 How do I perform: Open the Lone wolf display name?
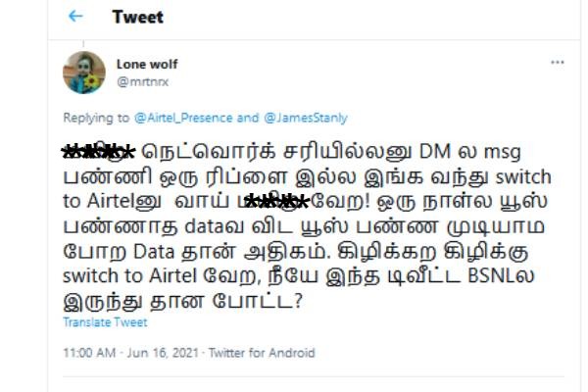click(x=147, y=64)
